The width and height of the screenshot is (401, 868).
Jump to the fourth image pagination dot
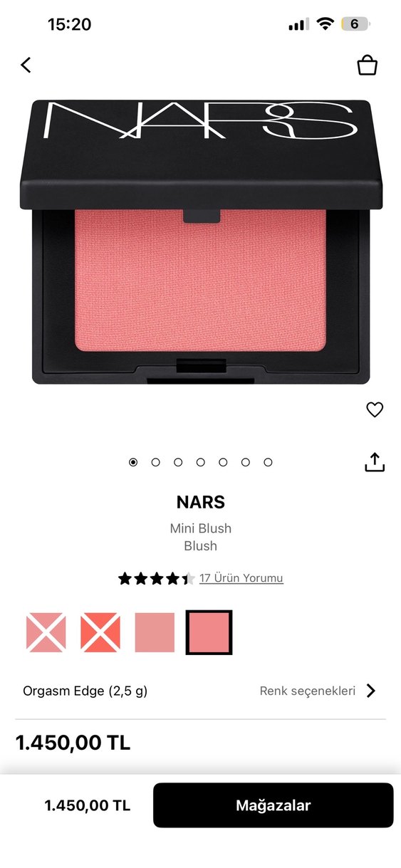tap(200, 462)
